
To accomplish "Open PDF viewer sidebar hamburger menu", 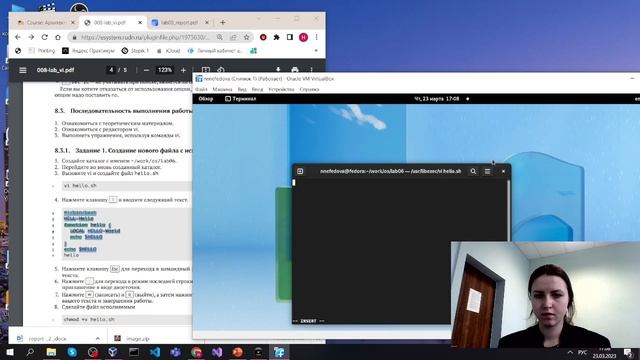I will (x=23, y=70).
